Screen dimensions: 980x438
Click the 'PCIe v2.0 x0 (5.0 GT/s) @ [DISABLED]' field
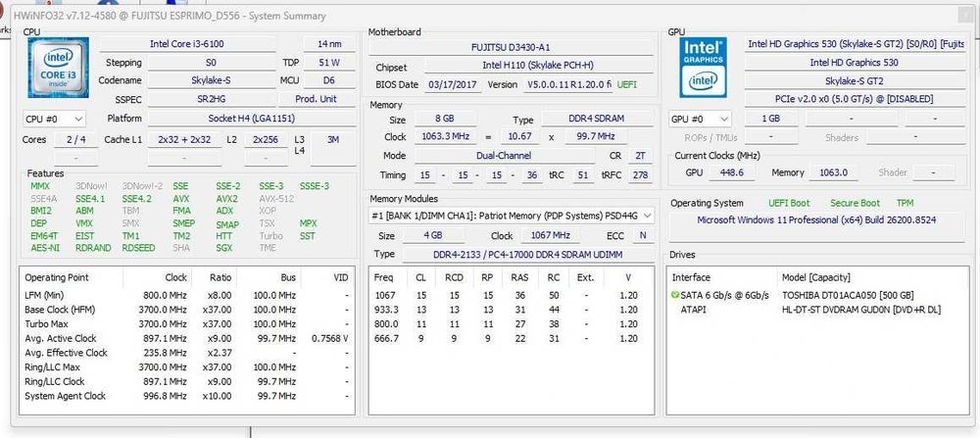[856, 99]
